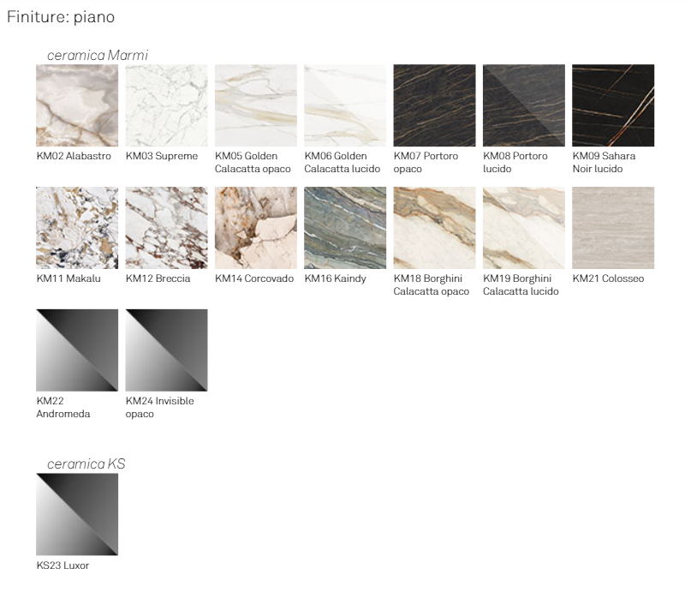Select the KM14 Corcovado finish thumbnail
The width and height of the screenshot is (691, 616).
tap(255, 228)
